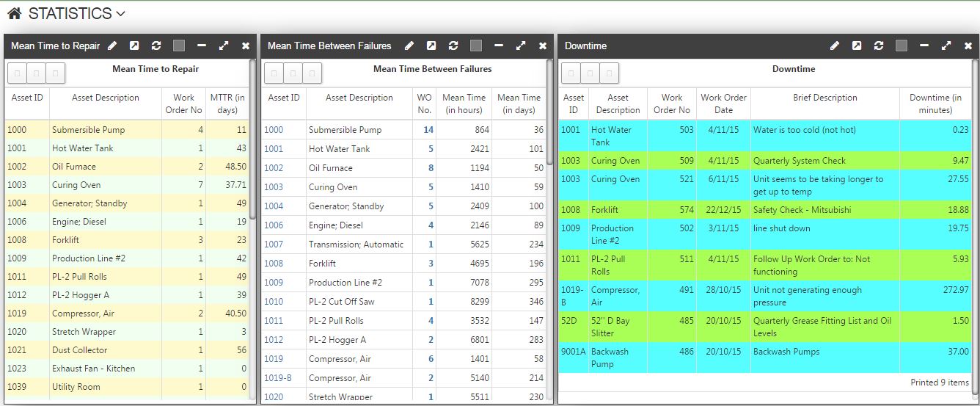Viewport: 980px width, 406px height.
Task: Select work order date 22/12/15
Action: tap(723, 210)
